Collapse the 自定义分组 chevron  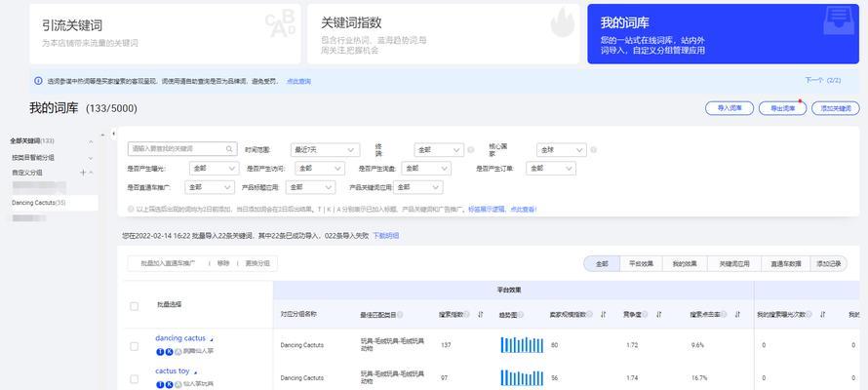tap(91, 173)
